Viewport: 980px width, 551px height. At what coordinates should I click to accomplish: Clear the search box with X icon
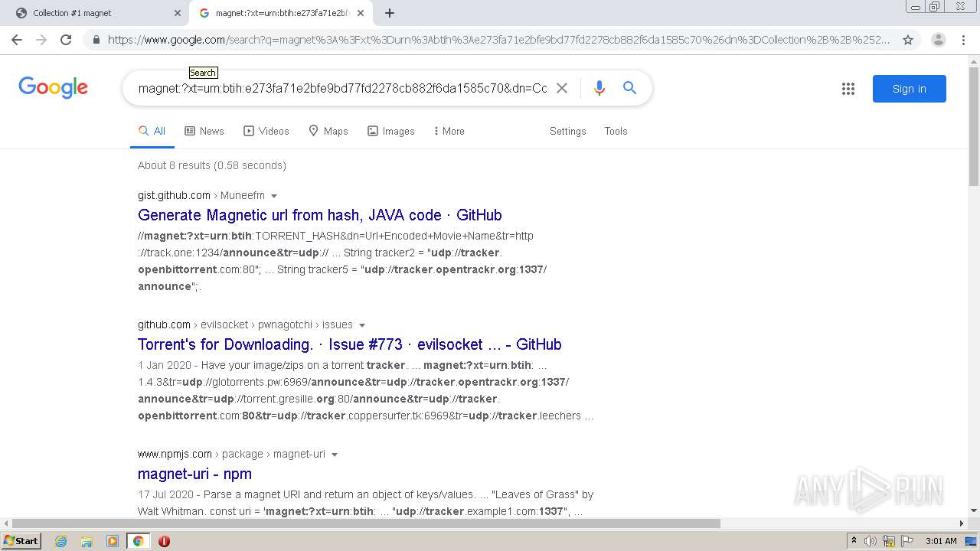click(x=562, y=88)
